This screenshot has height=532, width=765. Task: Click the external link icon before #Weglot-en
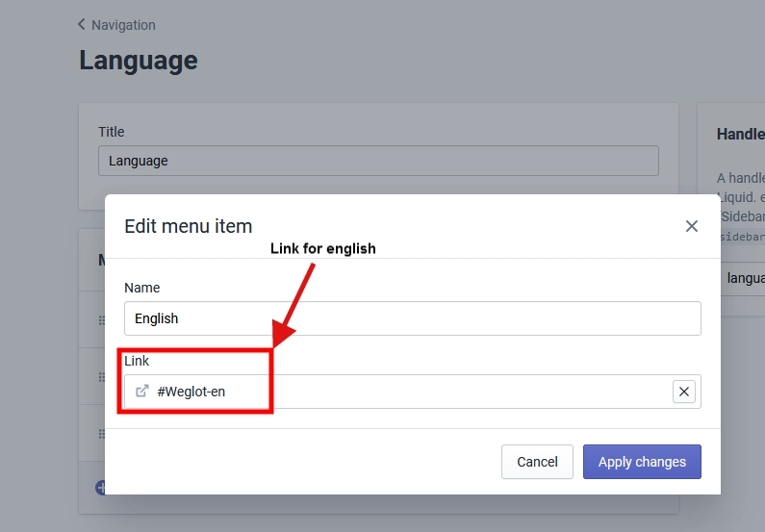click(x=142, y=392)
